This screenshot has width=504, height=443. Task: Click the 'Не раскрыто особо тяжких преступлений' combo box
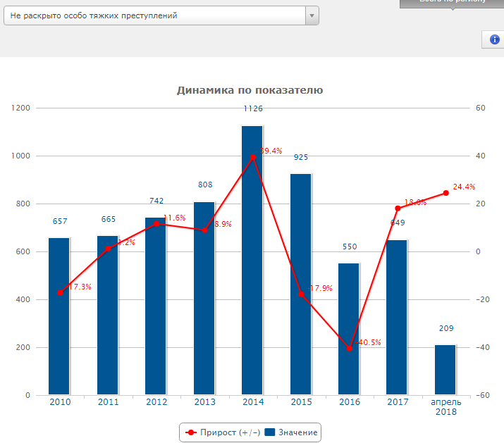coord(155,15)
